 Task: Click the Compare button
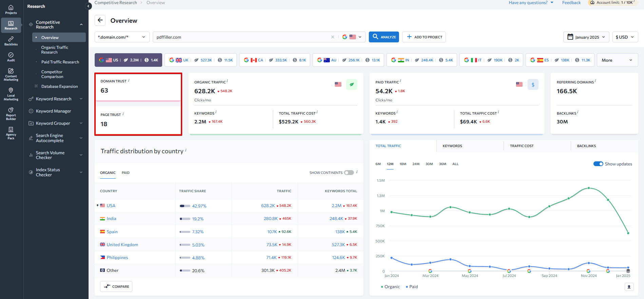click(116, 286)
